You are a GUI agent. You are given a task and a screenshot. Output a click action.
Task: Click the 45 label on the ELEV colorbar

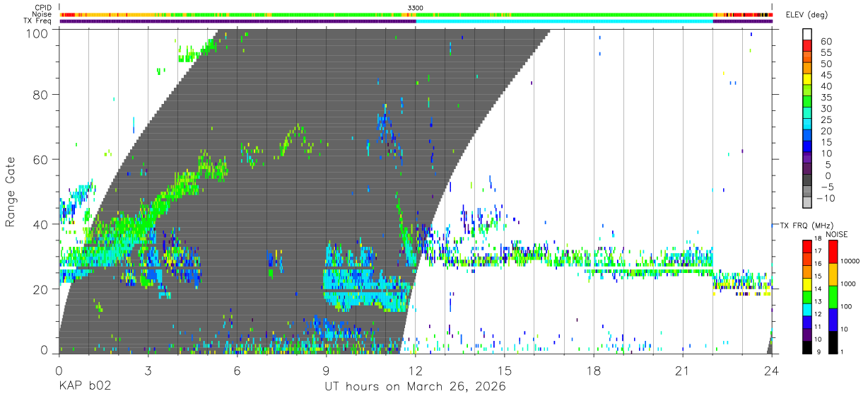point(826,75)
